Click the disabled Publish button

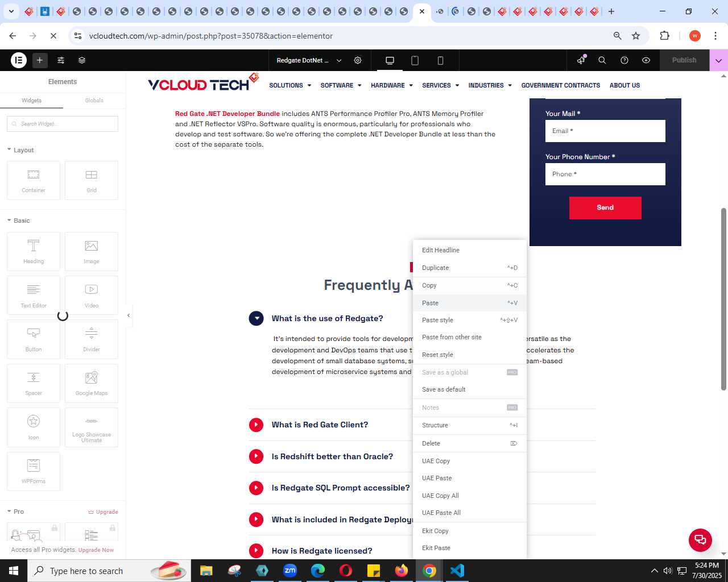[684, 60]
